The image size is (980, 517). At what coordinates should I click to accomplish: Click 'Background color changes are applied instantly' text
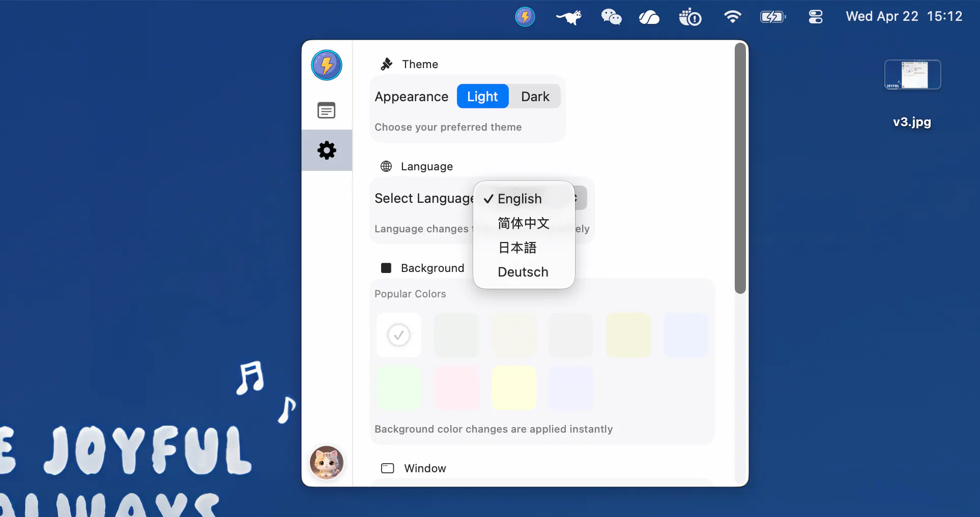494,429
